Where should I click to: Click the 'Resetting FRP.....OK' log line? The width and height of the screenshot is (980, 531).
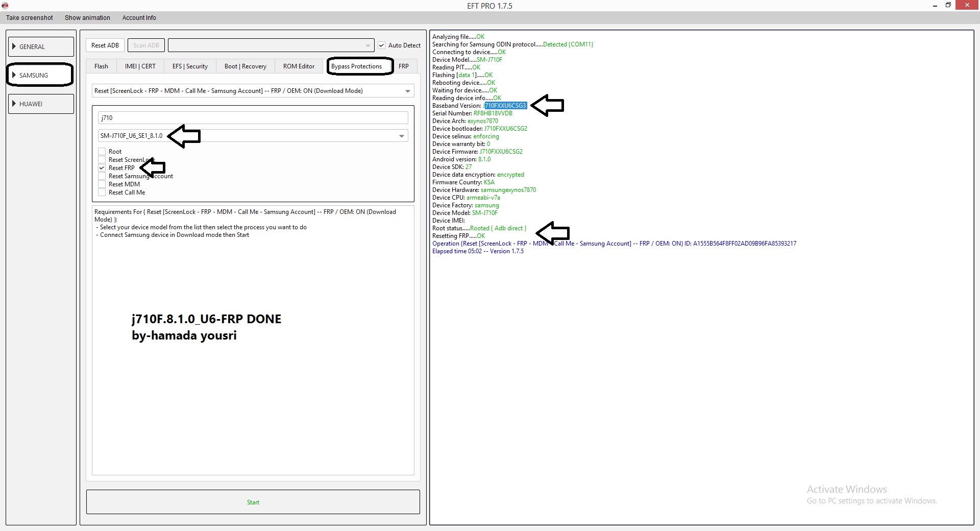[x=458, y=236]
